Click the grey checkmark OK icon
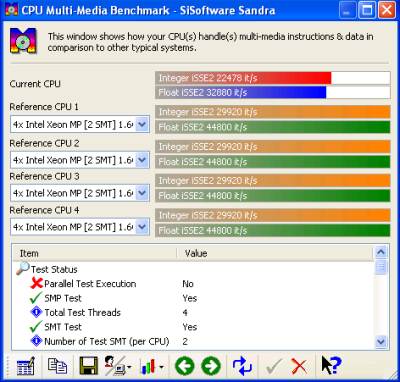 click(x=274, y=366)
